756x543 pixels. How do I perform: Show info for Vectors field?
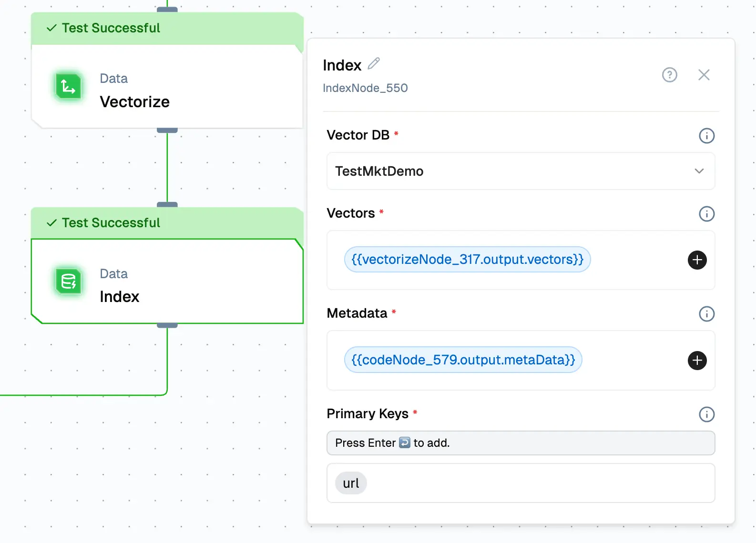click(x=706, y=214)
